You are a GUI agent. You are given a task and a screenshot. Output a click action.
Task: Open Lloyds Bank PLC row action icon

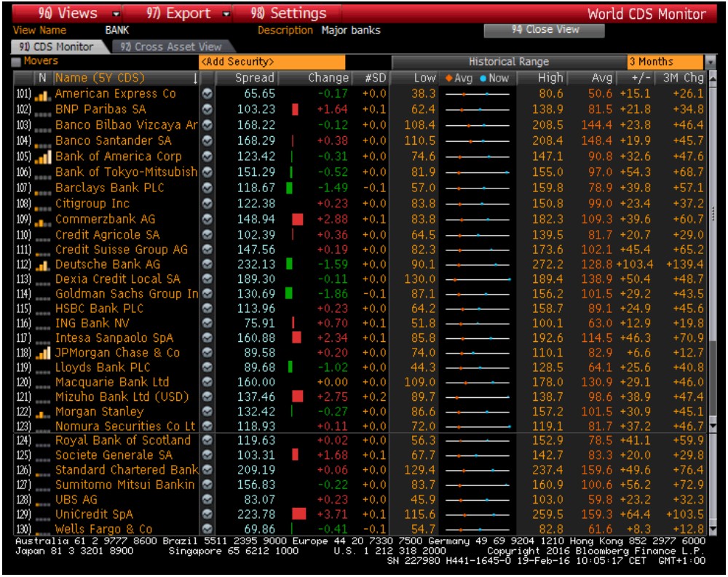(x=207, y=367)
